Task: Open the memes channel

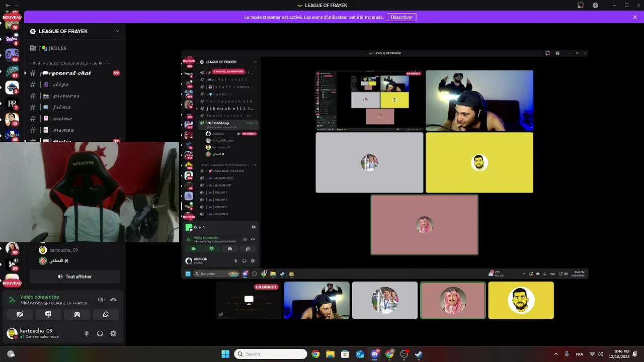Action: [74, 130]
